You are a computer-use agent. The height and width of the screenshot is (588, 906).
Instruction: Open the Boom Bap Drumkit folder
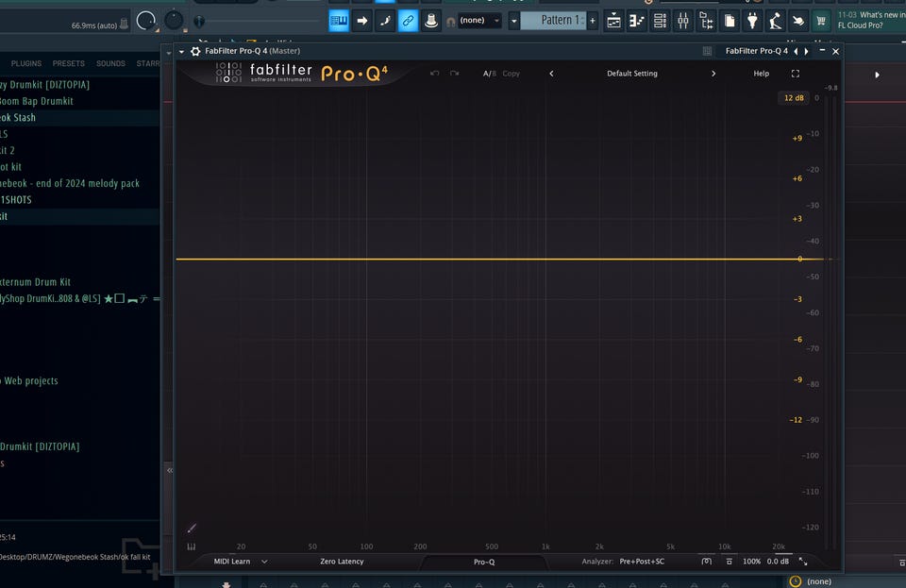79,101
